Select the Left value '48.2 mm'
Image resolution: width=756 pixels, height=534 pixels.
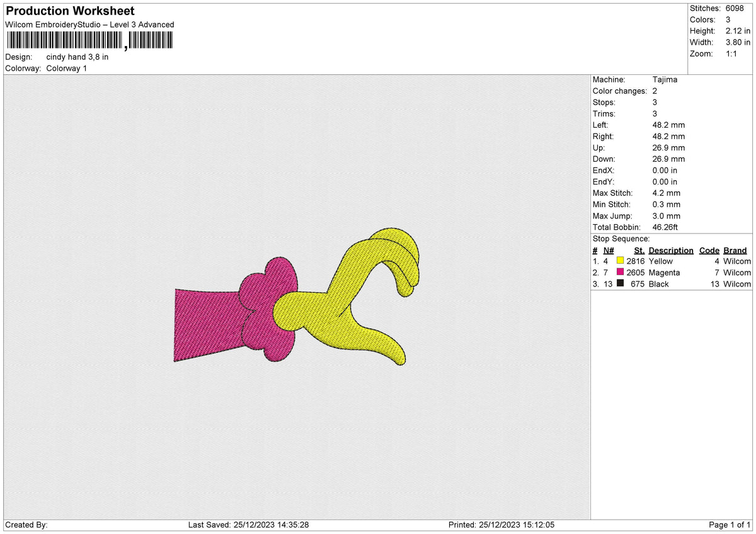[668, 125]
